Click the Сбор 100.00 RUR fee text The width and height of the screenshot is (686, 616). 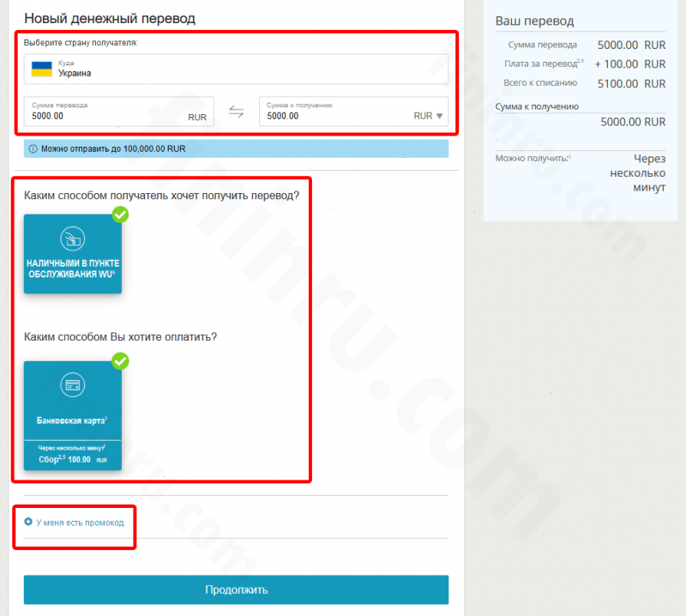tap(73, 459)
